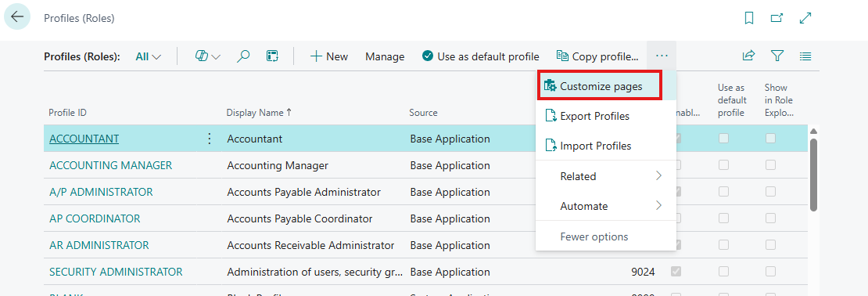Select Fewer options
Image resolution: width=868 pixels, height=296 pixels.
click(x=605, y=236)
